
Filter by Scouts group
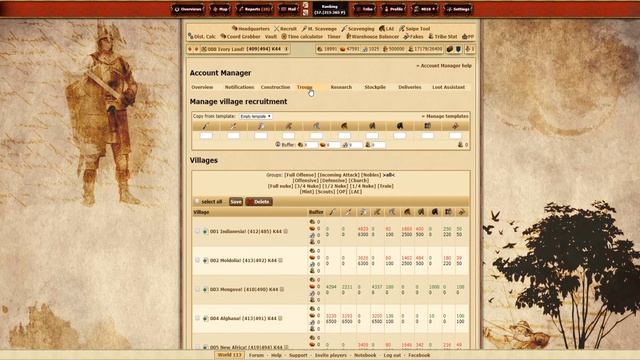[x=326, y=192]
